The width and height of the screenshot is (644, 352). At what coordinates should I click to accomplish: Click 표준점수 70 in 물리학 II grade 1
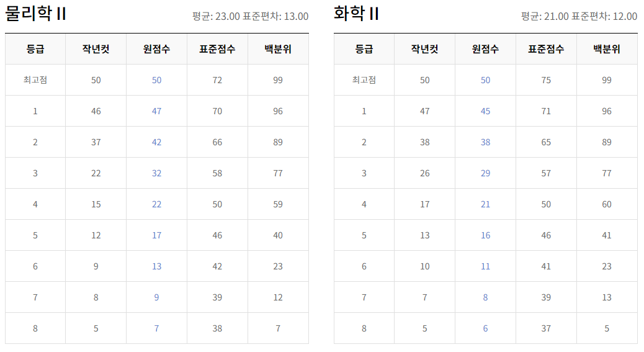[217, 111]
